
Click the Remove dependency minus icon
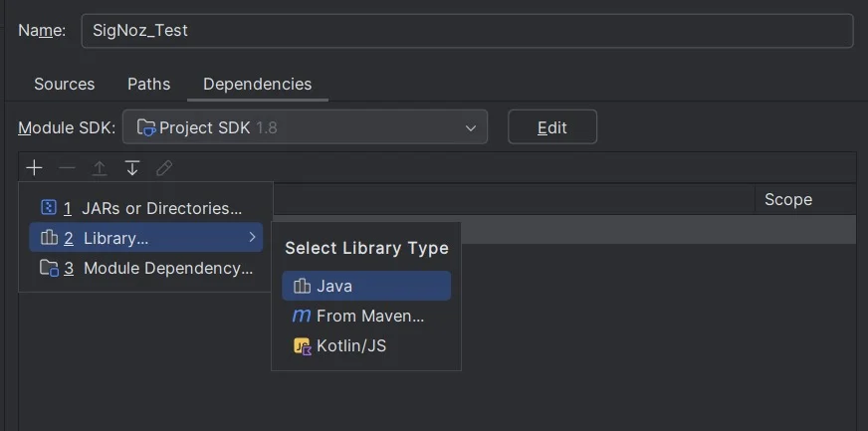point(67,168)
